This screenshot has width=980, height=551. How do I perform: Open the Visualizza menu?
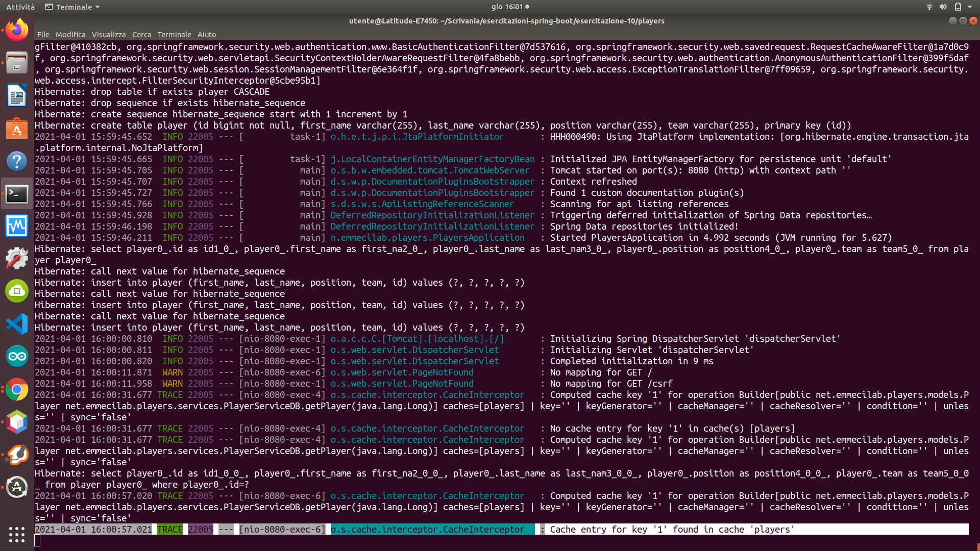point(109,35)
